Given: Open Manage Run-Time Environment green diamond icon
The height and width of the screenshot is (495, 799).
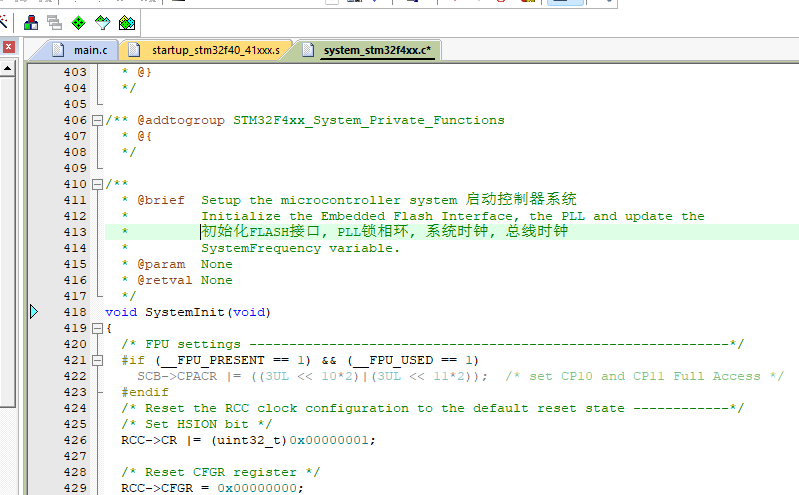Looking at the screenshot, I should tap(78, 22).
